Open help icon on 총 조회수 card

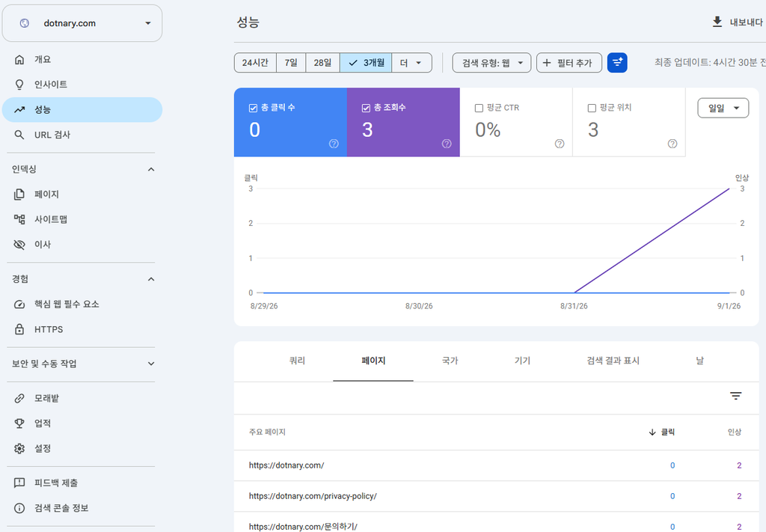(x=447, y=144)
